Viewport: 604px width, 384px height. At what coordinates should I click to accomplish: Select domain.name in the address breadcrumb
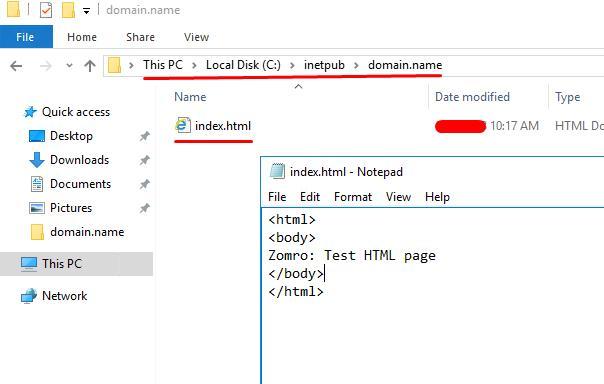click(405, 65)
